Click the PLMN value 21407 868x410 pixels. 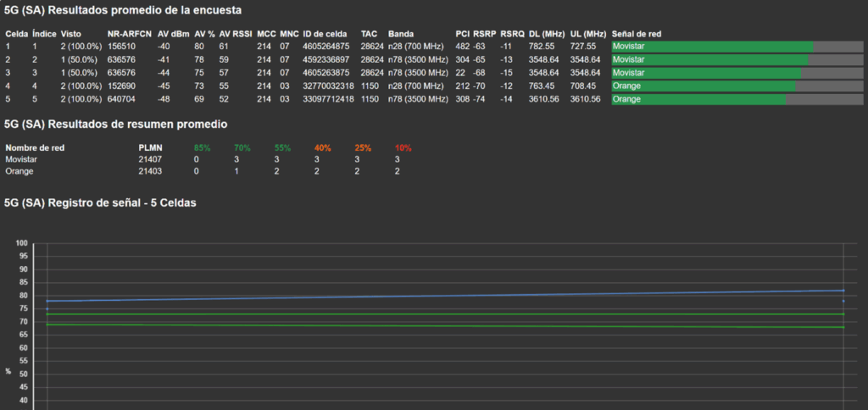(x=150, y=159)
